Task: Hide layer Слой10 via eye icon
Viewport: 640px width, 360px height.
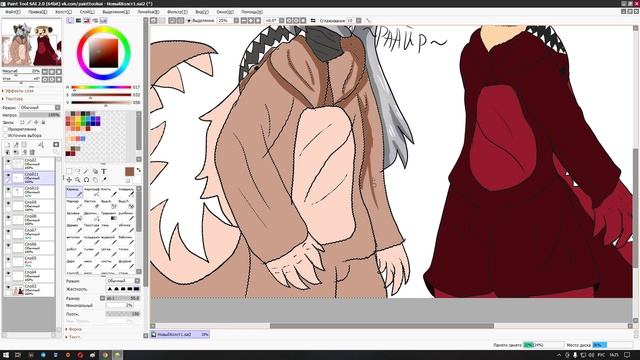Action: click(8, 190)
